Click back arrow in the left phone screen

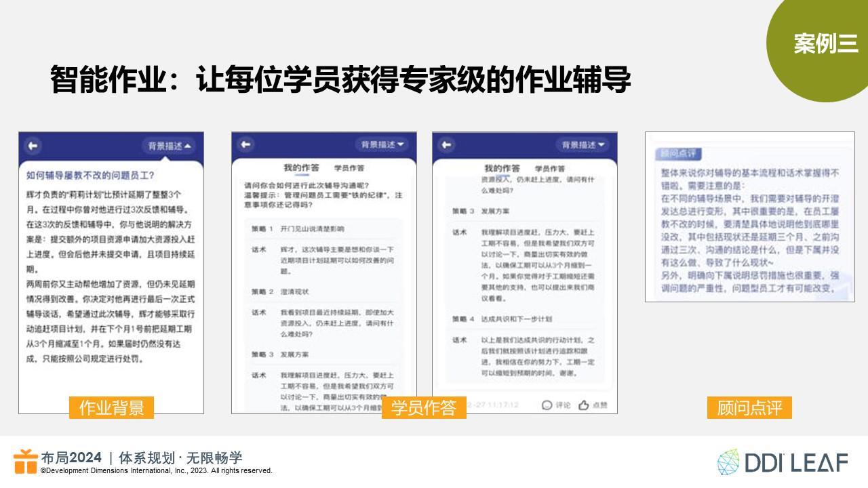[x=33, y=146]
